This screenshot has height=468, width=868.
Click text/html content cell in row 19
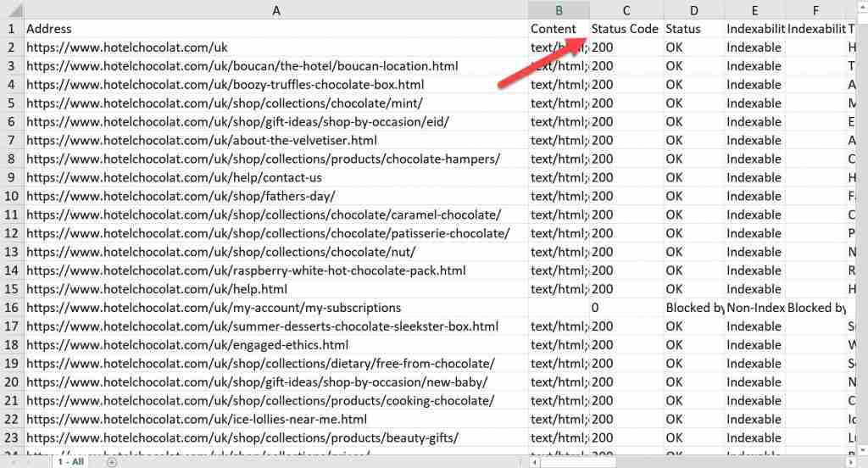[559, 364]
